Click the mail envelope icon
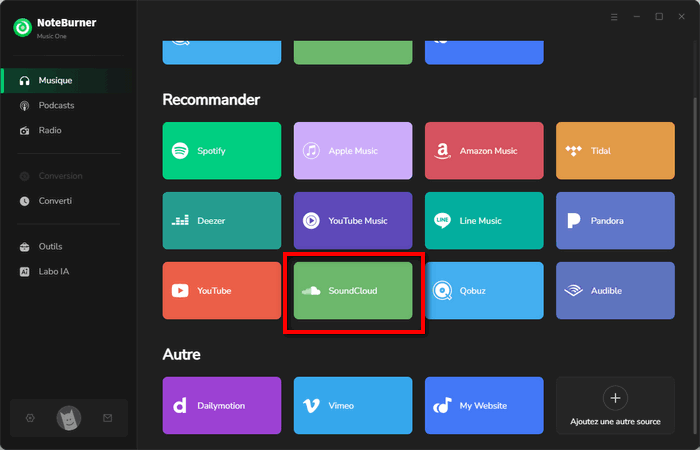Viewport: 700px width, 450px height. [108, 418]
